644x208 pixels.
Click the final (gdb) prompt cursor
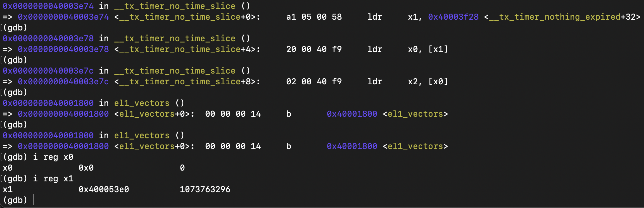[x=33, y=200]
